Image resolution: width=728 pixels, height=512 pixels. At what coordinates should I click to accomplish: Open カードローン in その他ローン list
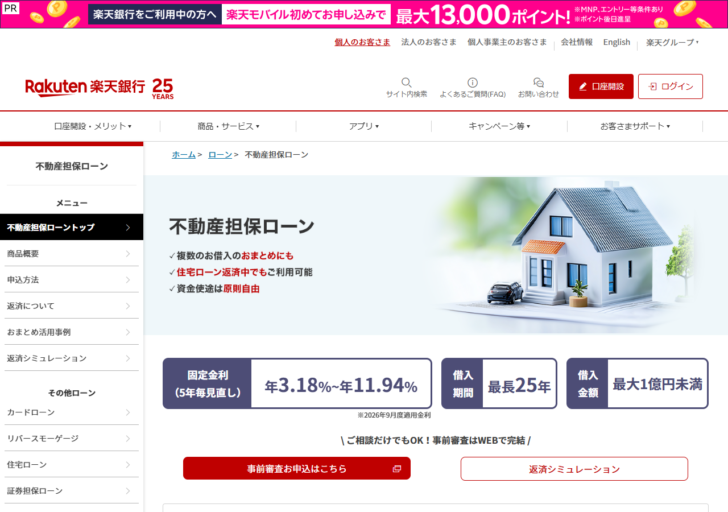click(x=72, y=412)
